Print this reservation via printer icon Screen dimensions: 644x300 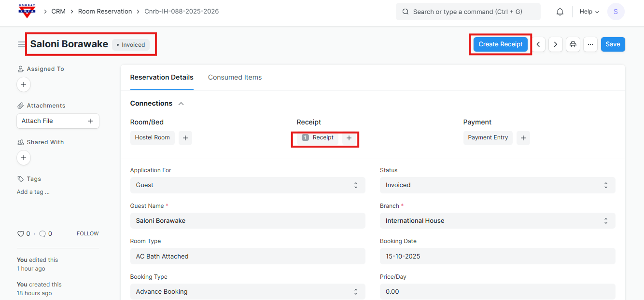pos(573,44)
